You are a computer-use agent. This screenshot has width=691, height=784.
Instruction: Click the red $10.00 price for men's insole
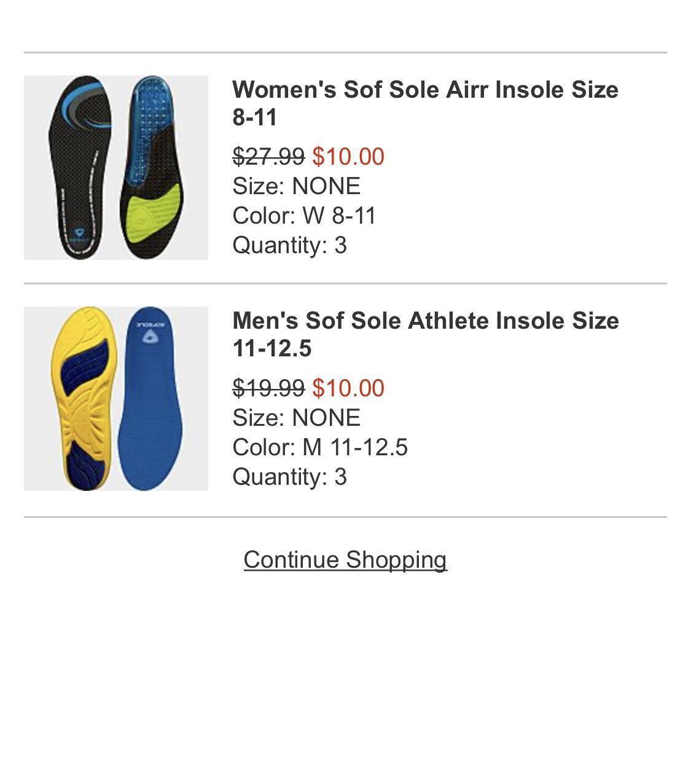point(348,388)
